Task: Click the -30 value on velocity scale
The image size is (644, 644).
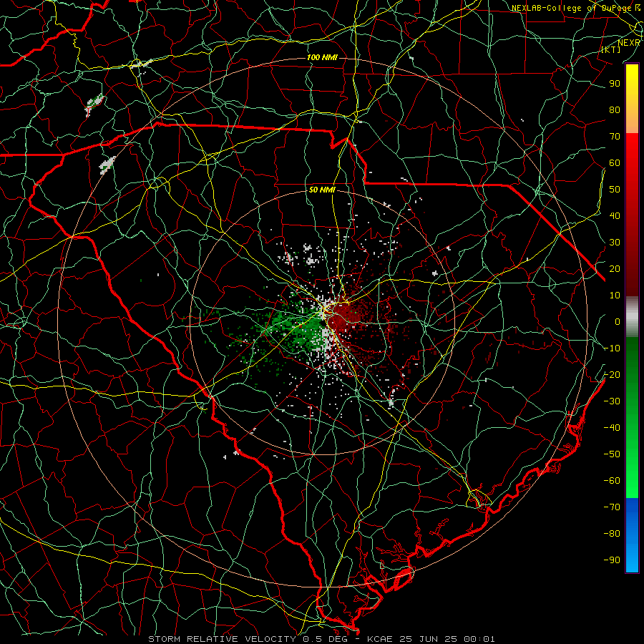Action: point(612,401)
